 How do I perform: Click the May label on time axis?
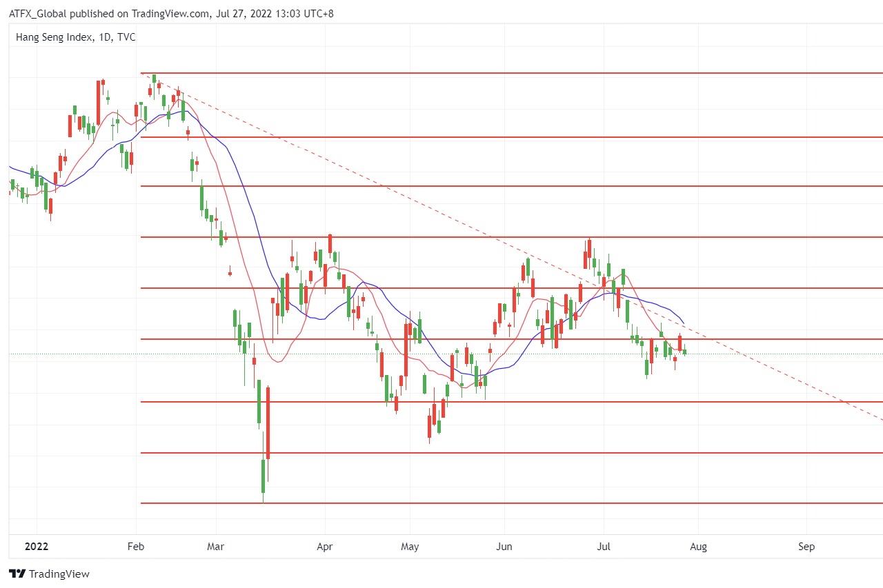coord(410,547)
